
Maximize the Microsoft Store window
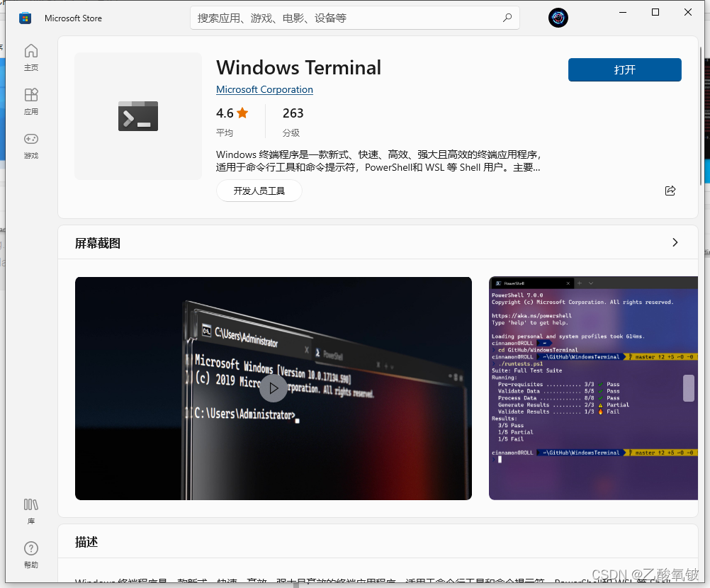click(655, 12)
